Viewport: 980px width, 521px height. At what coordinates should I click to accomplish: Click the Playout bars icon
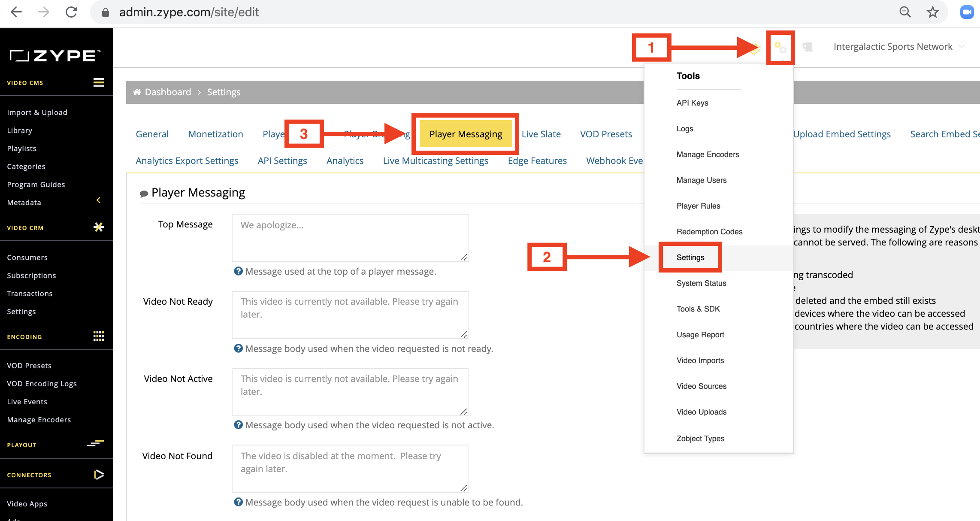click(x=95, y=443)
